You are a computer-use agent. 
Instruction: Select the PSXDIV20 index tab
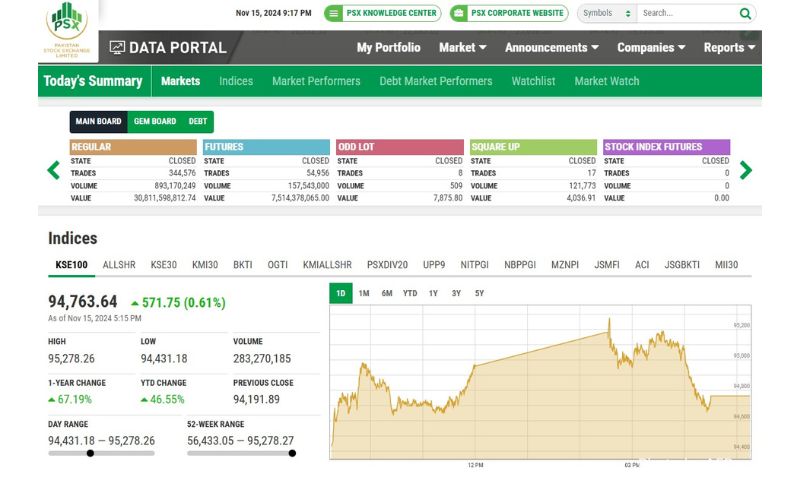[x=387, y=265]
